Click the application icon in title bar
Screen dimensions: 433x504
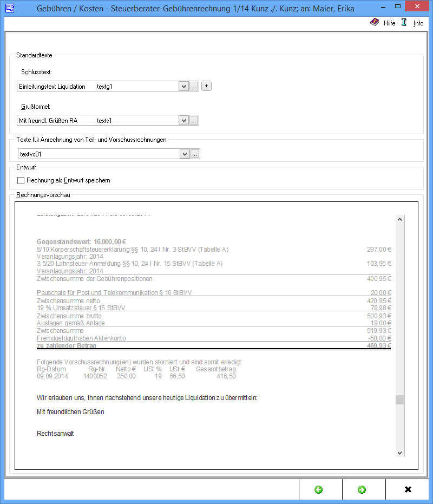[x=10, y=8]
